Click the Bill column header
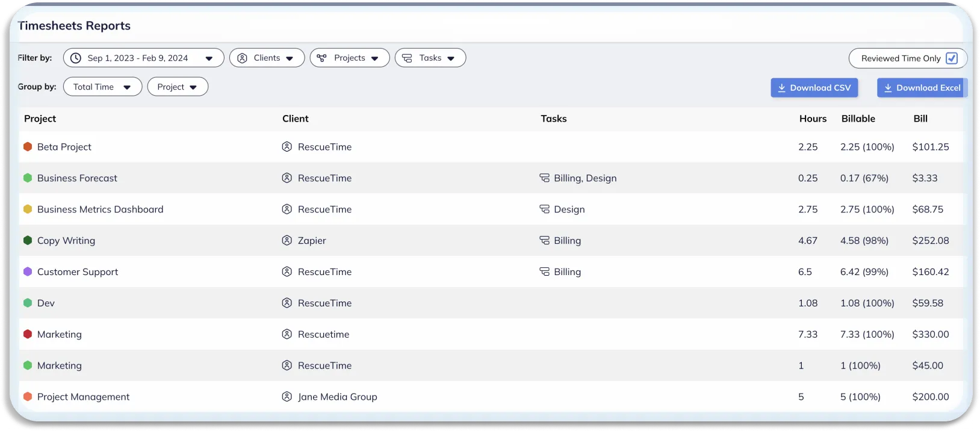Screen dimensions: 980x431 tap(920, 119)
